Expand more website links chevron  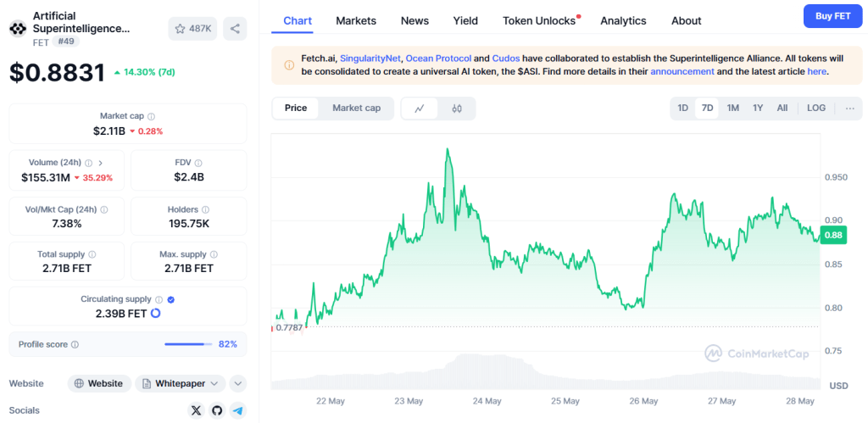(x=237, y=383)
